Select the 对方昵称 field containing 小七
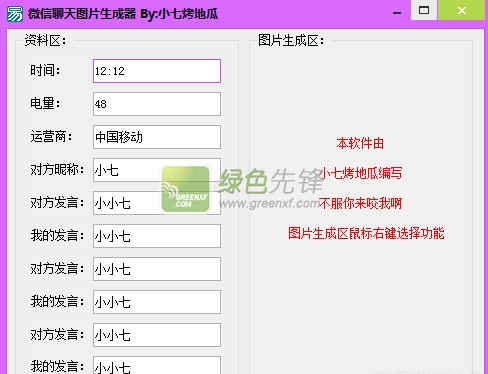The width and height of the screenshot is (488, 374). (157, 170)
